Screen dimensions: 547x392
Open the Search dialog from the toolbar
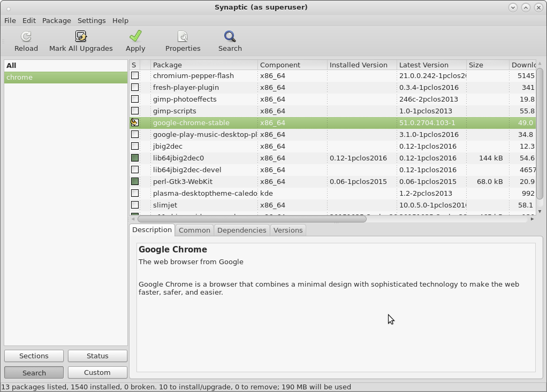coord(230,40)
